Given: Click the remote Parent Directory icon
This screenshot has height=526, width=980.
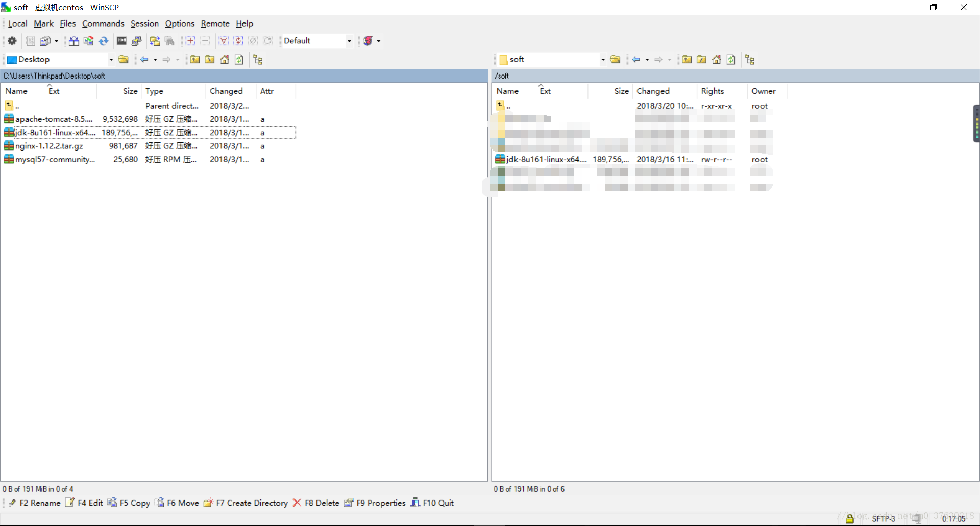Looking at the screenshot, I should [687, 60].
